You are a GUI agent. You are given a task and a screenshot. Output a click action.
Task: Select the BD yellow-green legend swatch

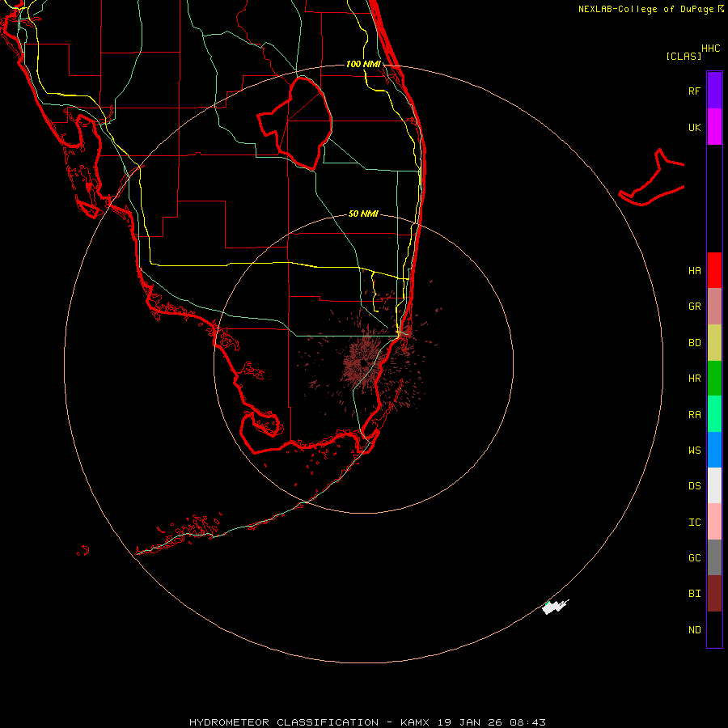click(x=714, y=343)
